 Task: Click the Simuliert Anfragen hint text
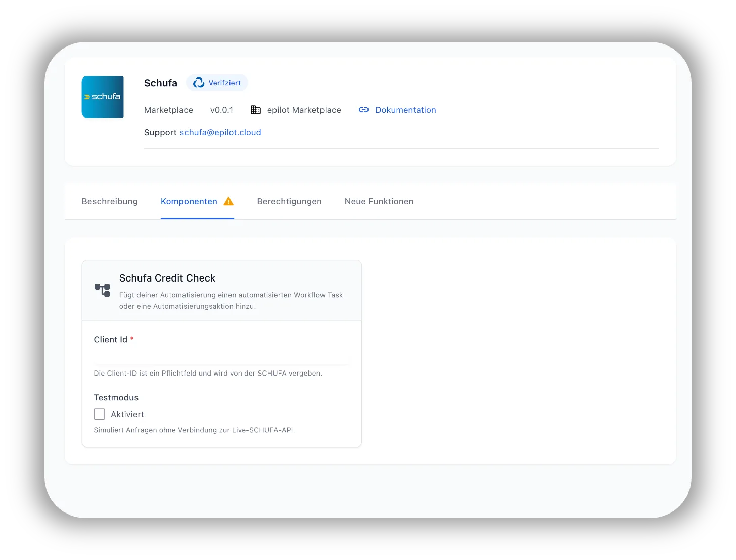(195, 430)
